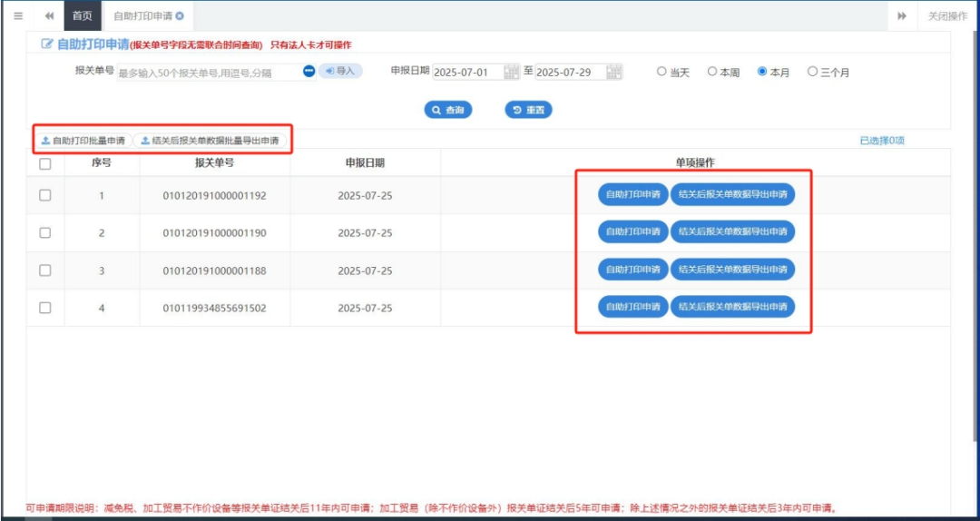This screenshot has width=980, height=521.
Task: Open the 关闭操作 menu
Action: pos(947,15)
